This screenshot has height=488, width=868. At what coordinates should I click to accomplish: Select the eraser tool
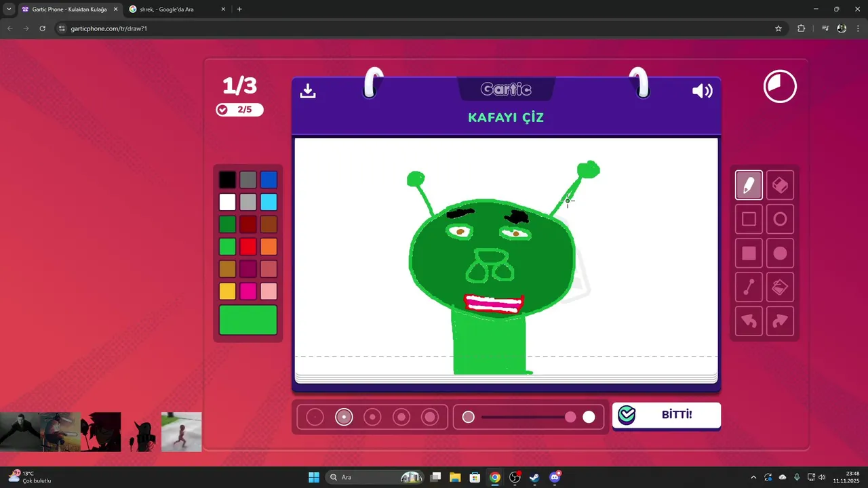780,185
